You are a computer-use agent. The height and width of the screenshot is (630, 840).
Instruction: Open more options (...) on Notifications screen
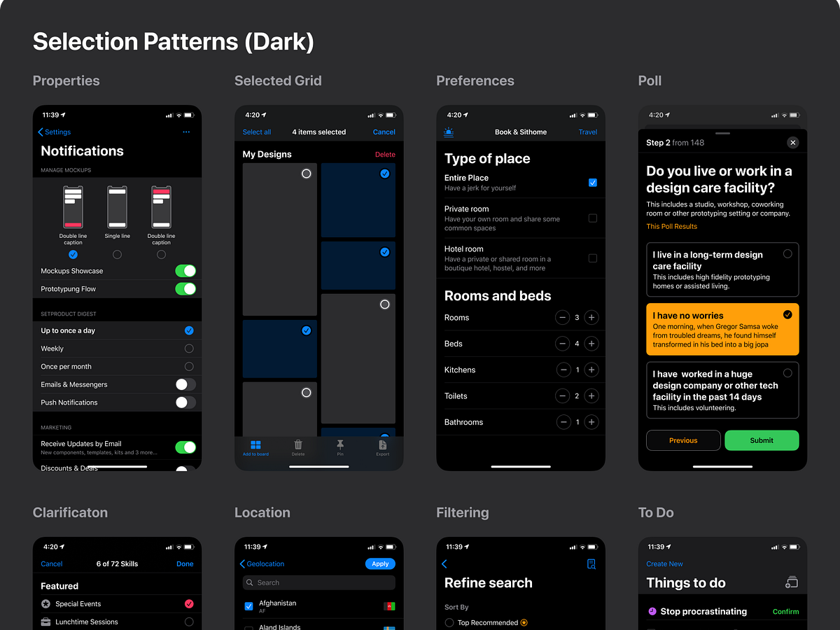pos(186,132)
